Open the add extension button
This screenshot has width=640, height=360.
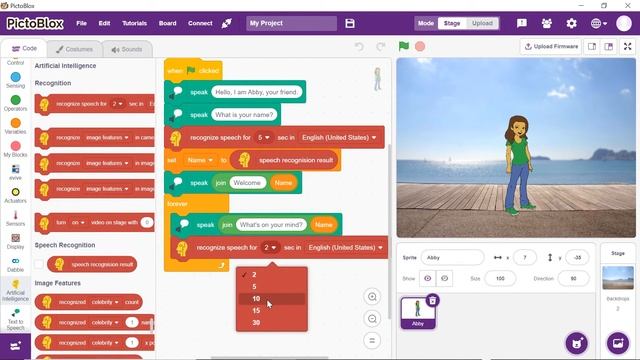tap(16, 347)
